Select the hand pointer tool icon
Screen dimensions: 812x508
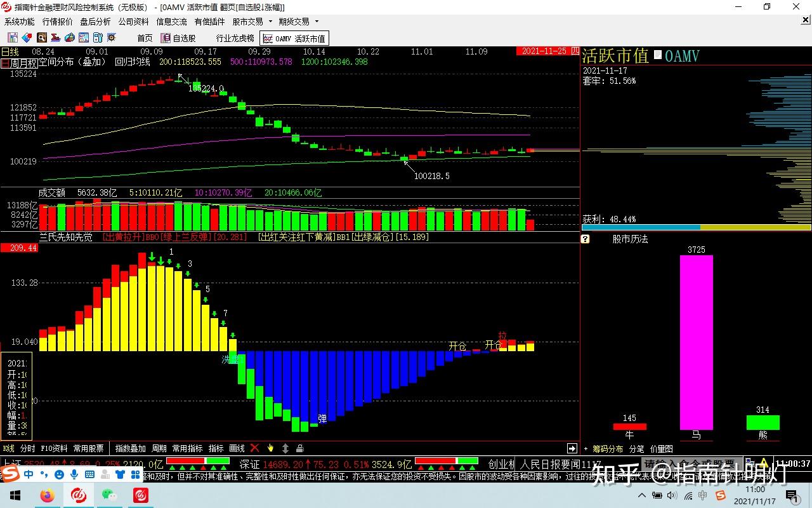(270, 448)
